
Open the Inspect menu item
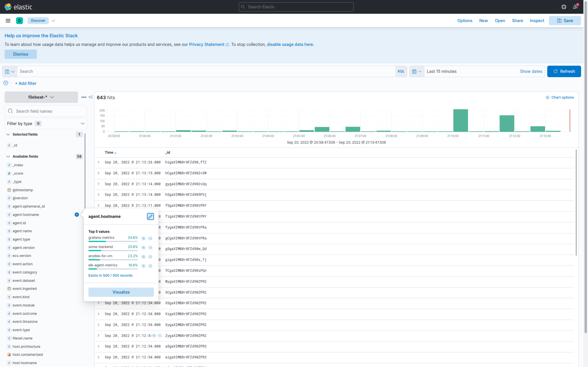pyautogui.click(x=537, y=21)
